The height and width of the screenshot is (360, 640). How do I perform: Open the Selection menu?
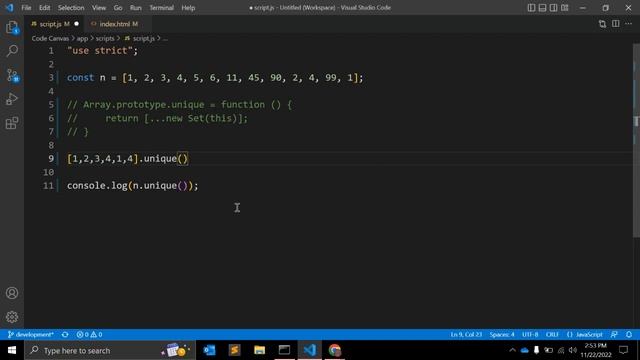coord(71,8)
